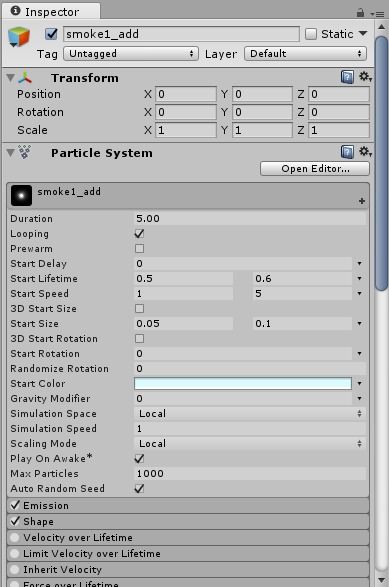Click the Start Size minimum field 0.05
Image resolution: width=389 pixels, height=587 pixels.
point(183,323)
